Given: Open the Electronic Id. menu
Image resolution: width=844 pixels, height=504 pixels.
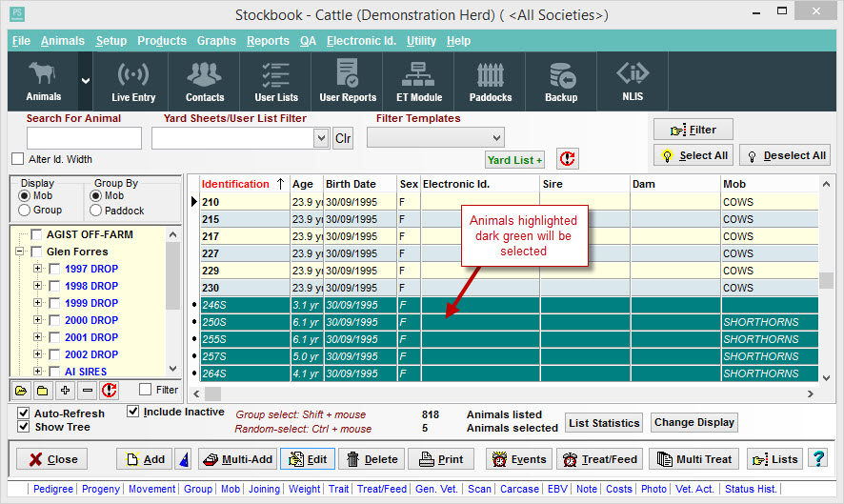Looking at the screenshot, I should pyautogui.click(x=361, y=41).
